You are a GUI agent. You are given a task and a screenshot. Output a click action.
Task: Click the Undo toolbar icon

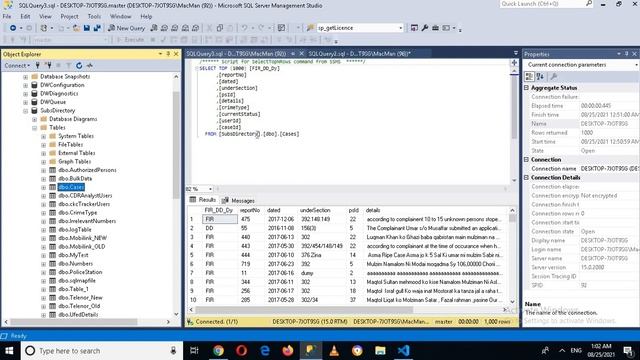pyautogui.click(x=244, y=28)
